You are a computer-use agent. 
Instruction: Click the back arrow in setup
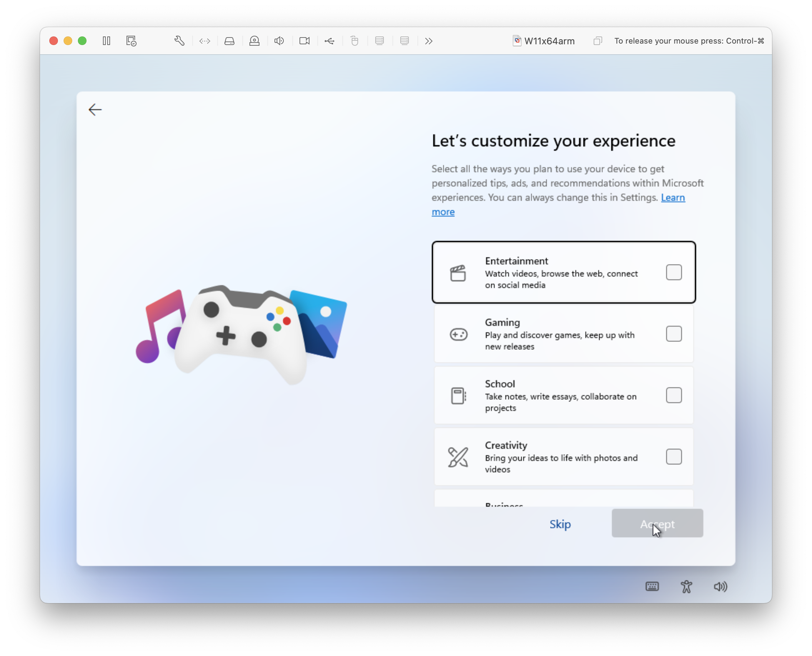point(95,110)
